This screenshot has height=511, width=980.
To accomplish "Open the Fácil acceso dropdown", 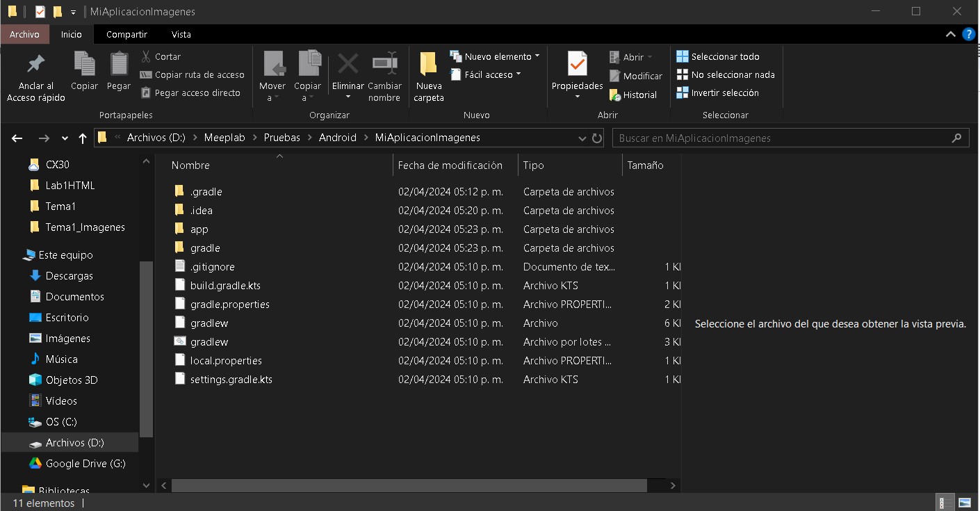I will pyautogui.click(x=487, y=74).
